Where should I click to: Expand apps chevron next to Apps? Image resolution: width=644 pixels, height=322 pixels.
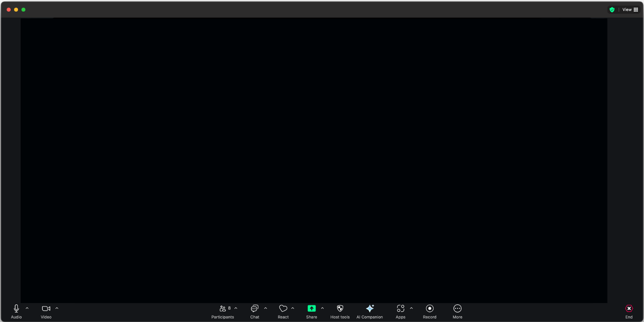[411, 308]
